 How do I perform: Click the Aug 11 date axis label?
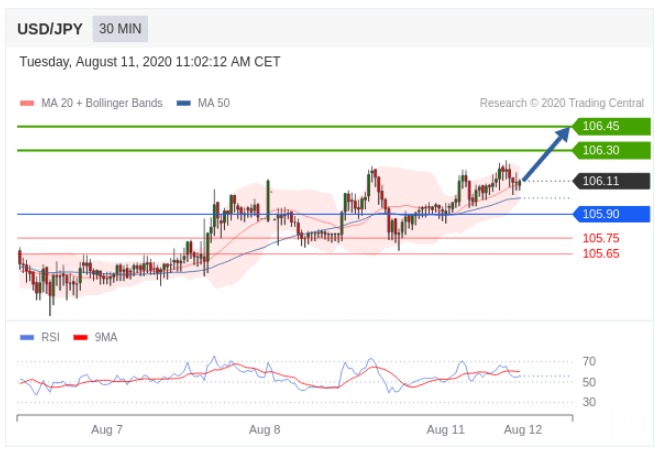(445, 430)
